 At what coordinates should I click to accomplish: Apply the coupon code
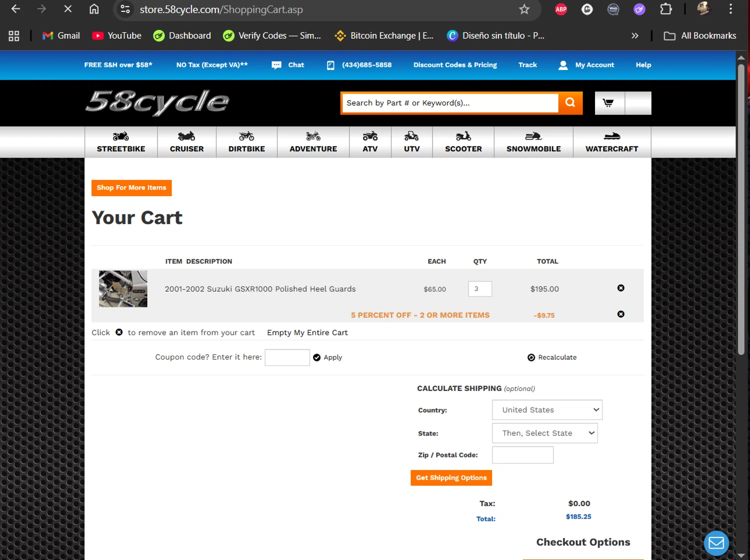pyautogui.click(x=327, y=357)
